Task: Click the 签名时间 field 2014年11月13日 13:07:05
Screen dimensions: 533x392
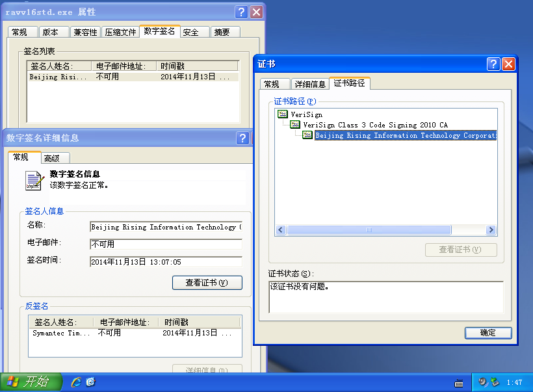Action: coord(166,262)
